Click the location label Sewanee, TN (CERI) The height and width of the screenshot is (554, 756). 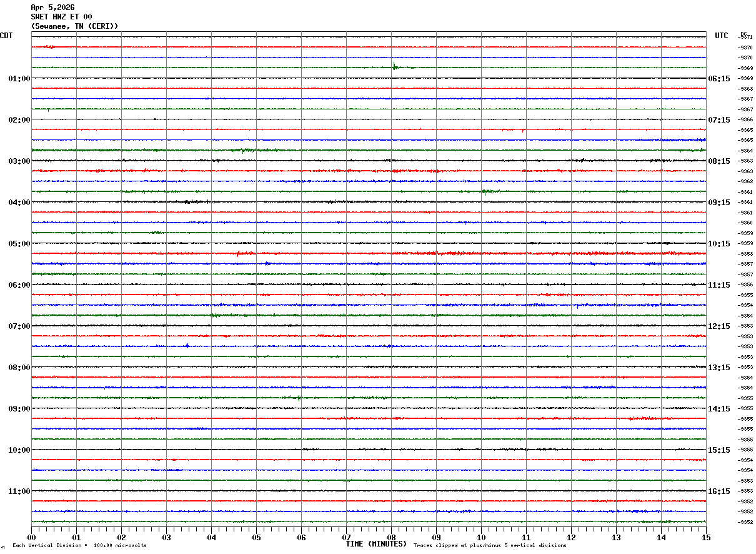coord(74,26)
